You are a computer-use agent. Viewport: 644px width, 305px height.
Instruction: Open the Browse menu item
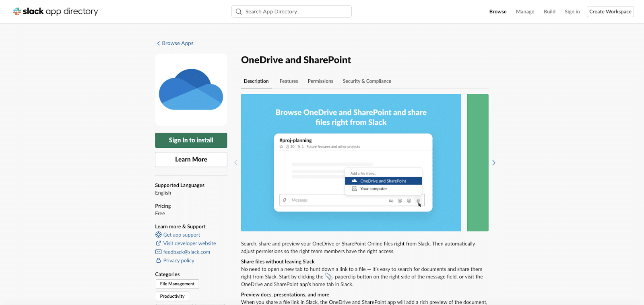coord(498,12)
